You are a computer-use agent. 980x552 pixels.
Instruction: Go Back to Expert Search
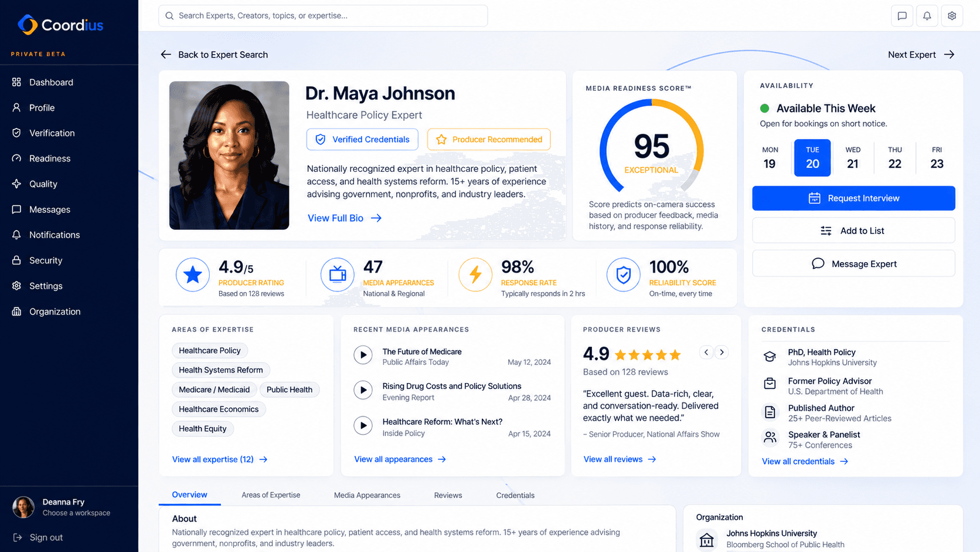tap(214, 55)
